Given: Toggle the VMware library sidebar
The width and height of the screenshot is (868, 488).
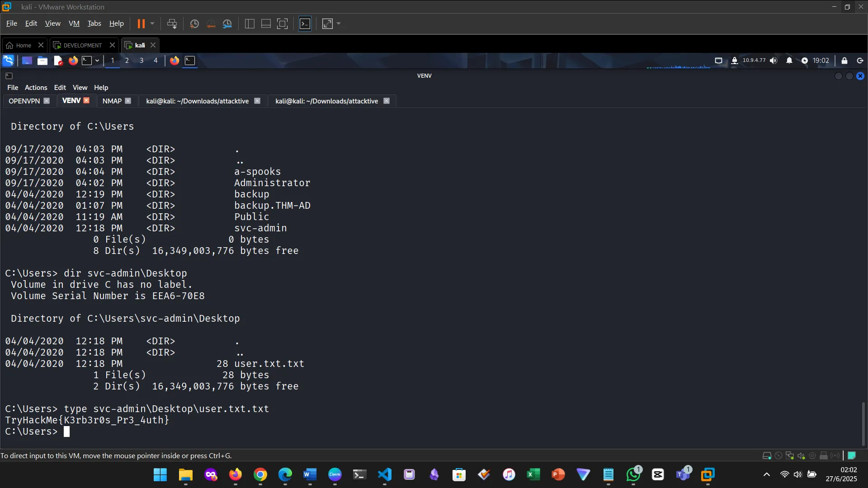Looking at the screenshot, I should 249,23.
